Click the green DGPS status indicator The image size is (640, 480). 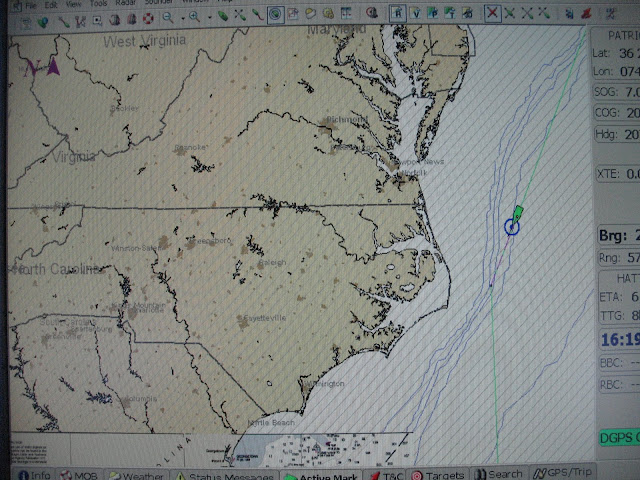619,438
